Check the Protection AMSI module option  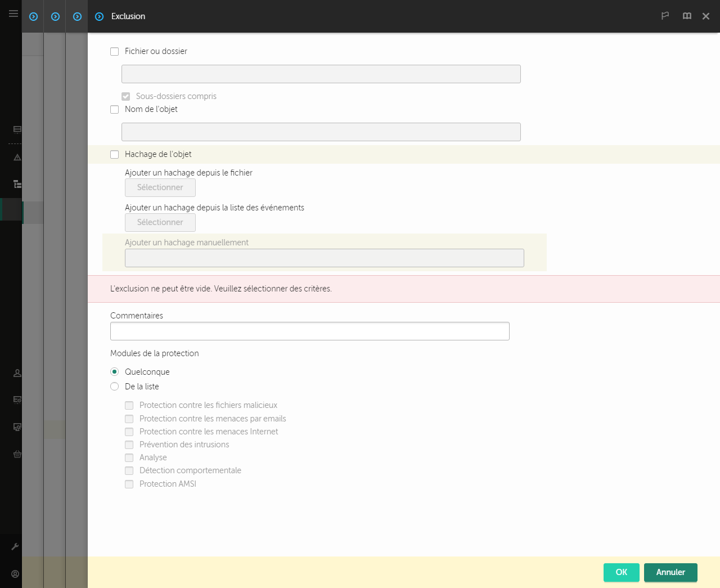129,484
